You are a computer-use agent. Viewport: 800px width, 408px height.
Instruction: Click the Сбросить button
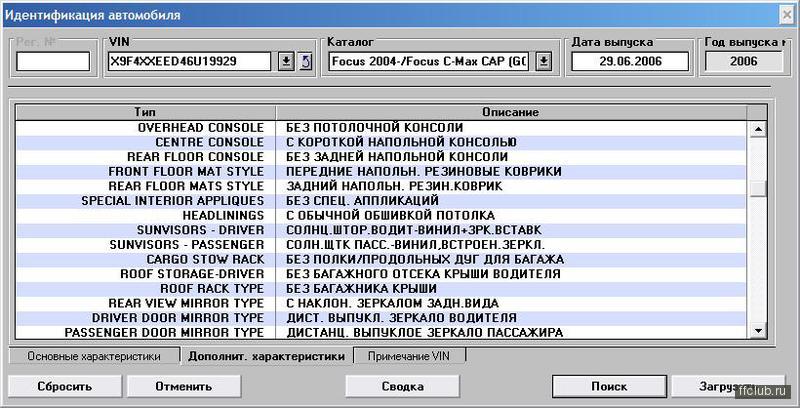(x=65, y=386)
